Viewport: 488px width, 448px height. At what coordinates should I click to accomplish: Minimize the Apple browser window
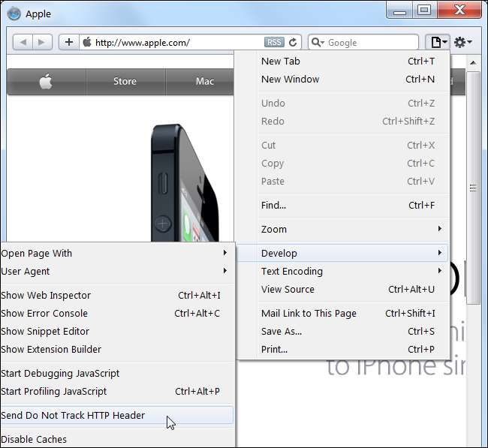[x=399, y=10]
